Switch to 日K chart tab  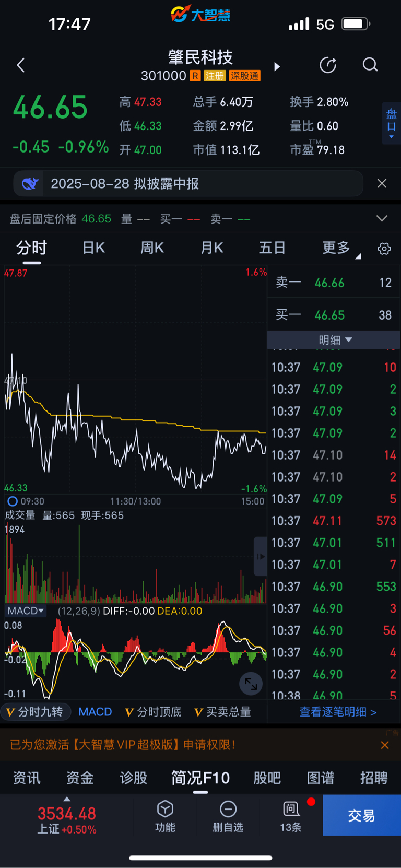(x=93, y=248)
